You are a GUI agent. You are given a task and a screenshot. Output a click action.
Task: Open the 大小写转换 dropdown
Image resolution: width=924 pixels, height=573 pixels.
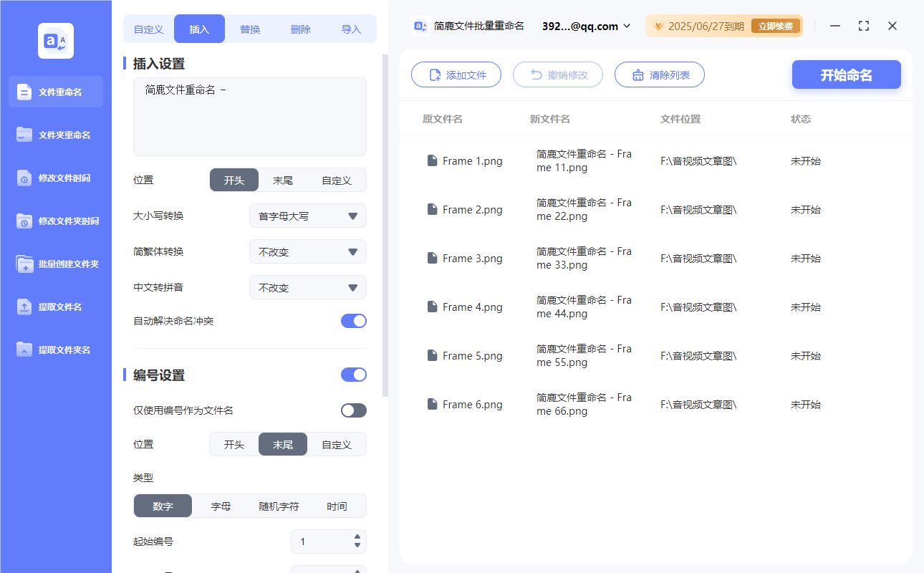[307, 216]
